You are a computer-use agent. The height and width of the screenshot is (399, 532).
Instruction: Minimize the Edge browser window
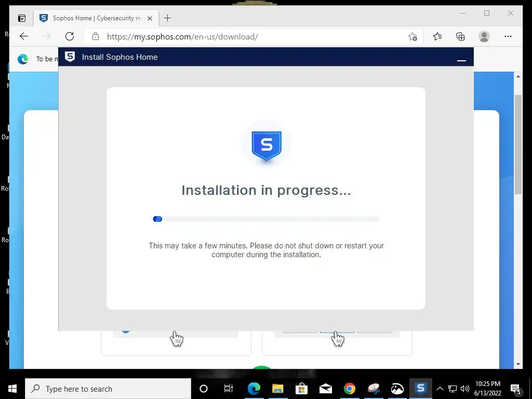(463, 13)
